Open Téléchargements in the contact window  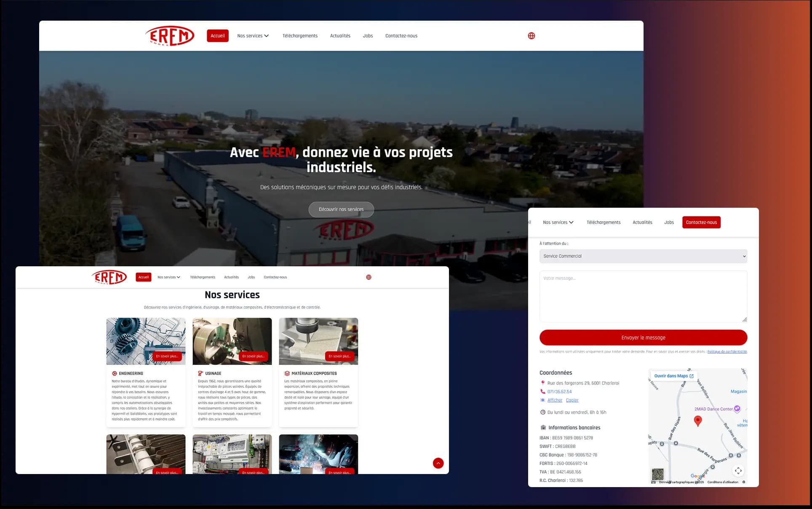(x=604, y=222)
